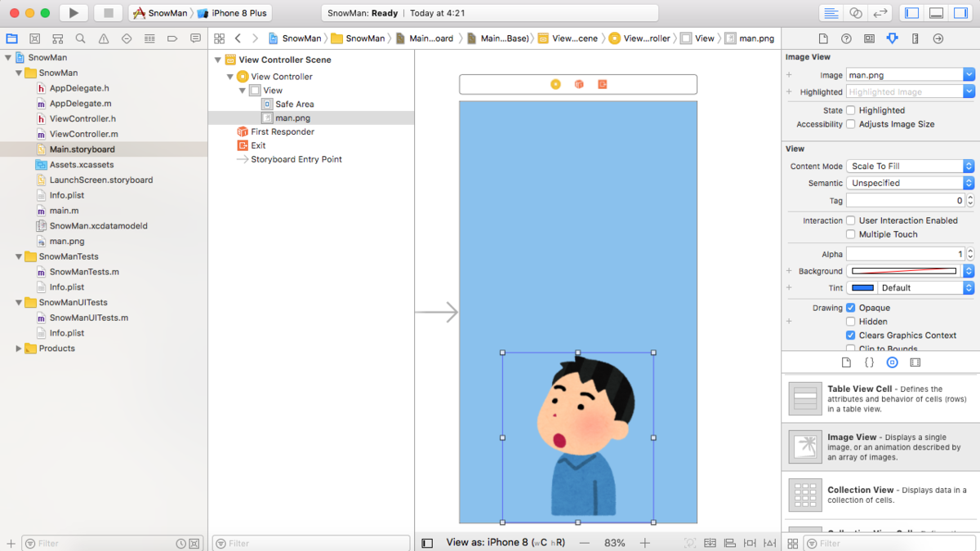
Task: Uncheck Clears Graphics Context
Action: (851, 335)
